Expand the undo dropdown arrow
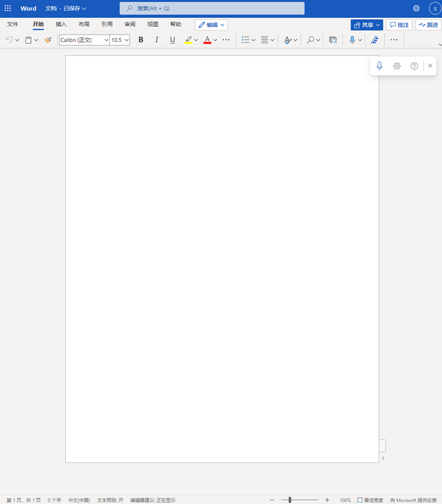Screen dimensions: 442x504 [17, 40]
